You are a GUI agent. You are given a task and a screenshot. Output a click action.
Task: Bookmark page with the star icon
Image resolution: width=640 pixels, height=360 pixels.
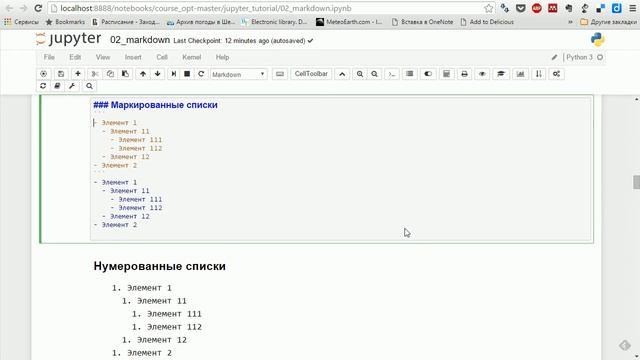(488, 8)
